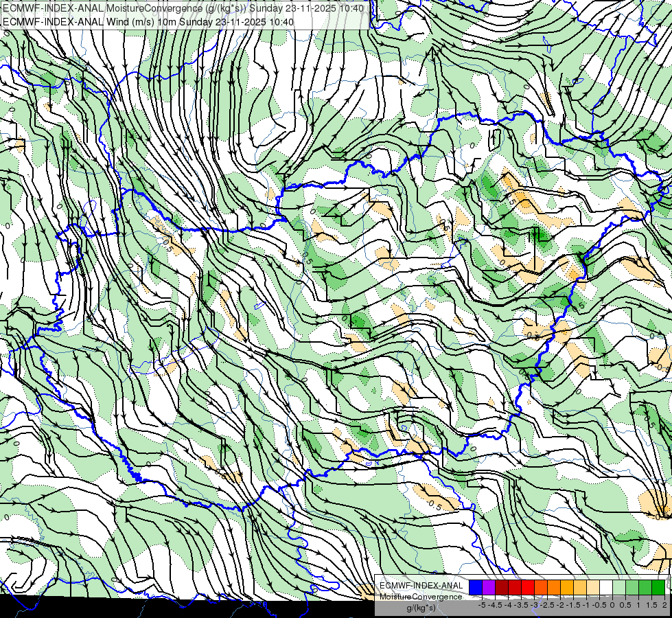Image resolution: width=672 pixels, height=618 pixels.
Task: Click the white legend color swatch
Action: click(x=606, y=588)
